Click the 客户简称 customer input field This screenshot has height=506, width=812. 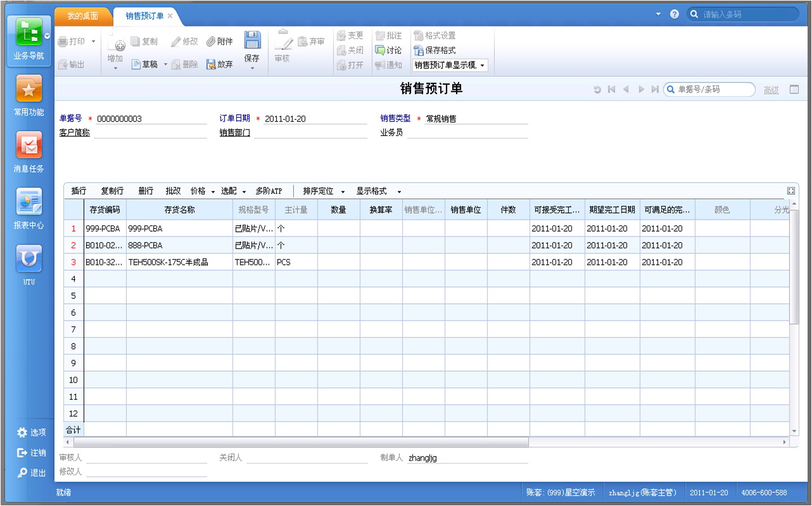pos(150,133)
